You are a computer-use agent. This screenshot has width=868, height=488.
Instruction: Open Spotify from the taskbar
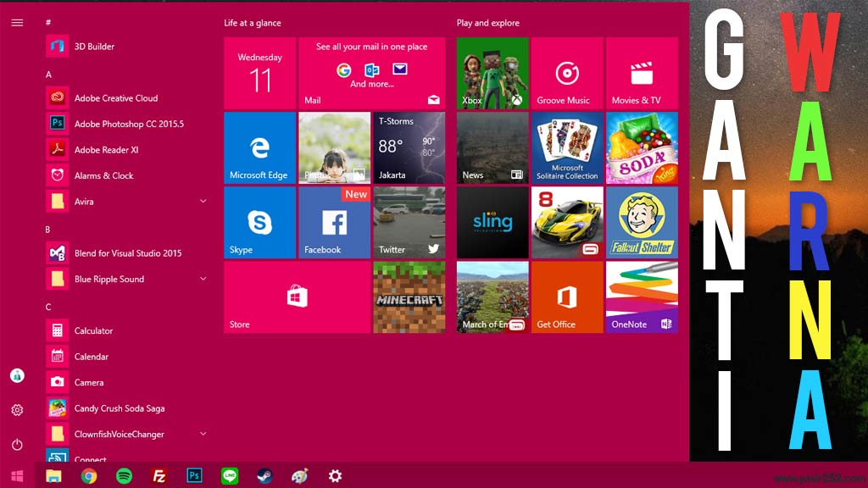point(124,476)
